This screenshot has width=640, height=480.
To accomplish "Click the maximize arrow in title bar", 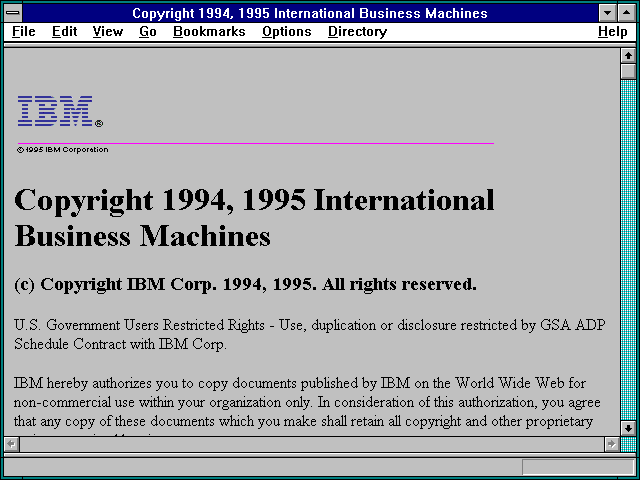I will click(627, 13).
